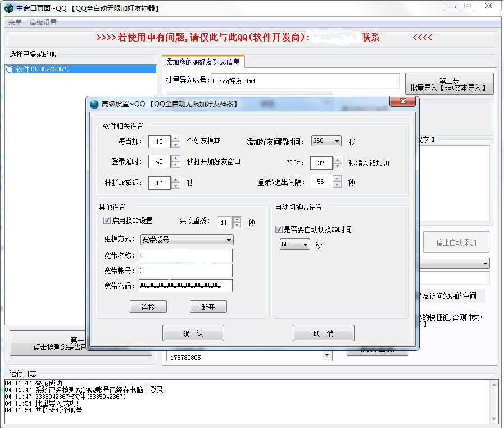
Task: Increase the 登录延时 value
Action: pyautogui.click(x=175, y=159)
